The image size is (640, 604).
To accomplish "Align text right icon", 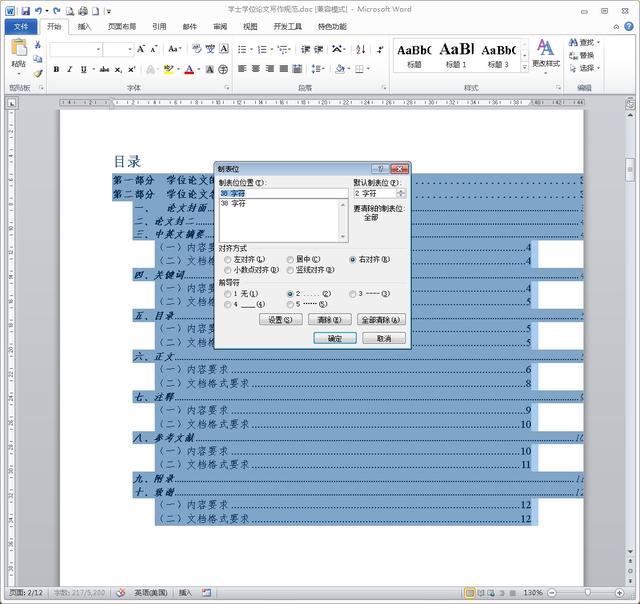I will pyautogui.click(x=269, y=69).
